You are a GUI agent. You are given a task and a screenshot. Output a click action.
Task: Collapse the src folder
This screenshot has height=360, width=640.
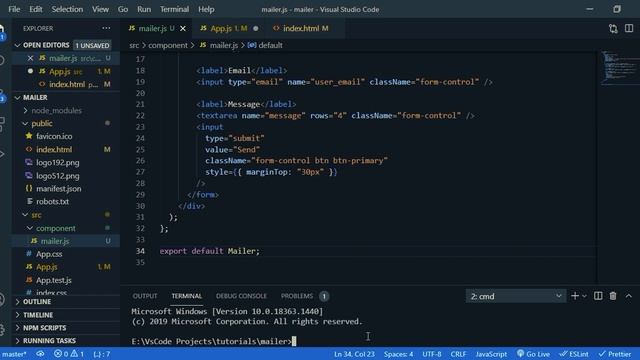click(36, 215)
